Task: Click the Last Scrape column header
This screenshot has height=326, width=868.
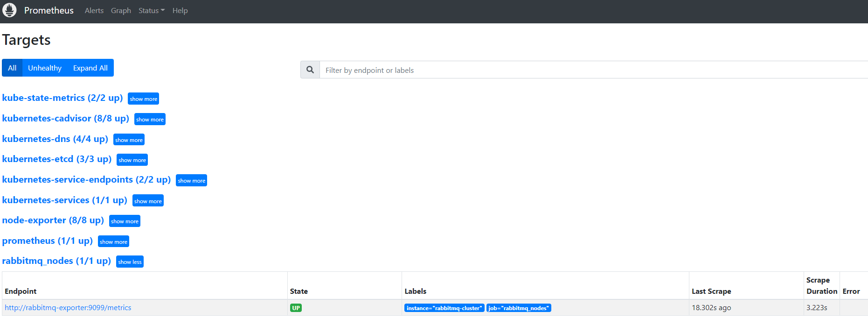Action: click(711, 291)
